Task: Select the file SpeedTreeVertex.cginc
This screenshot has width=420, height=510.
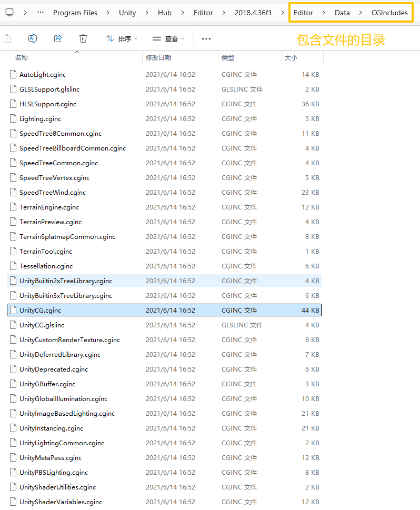Action: coord(164,177)
